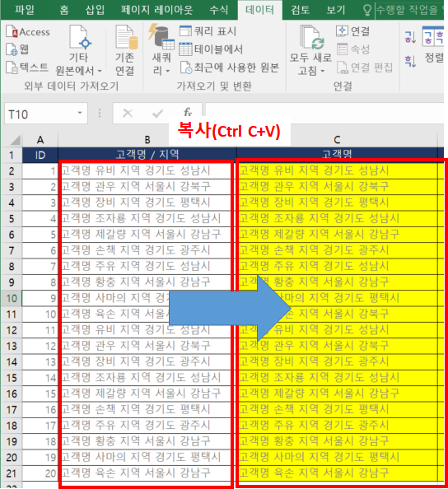Switch to 수식 tab
The width and height of the screenshot is (448, 489).
point(219,10)
